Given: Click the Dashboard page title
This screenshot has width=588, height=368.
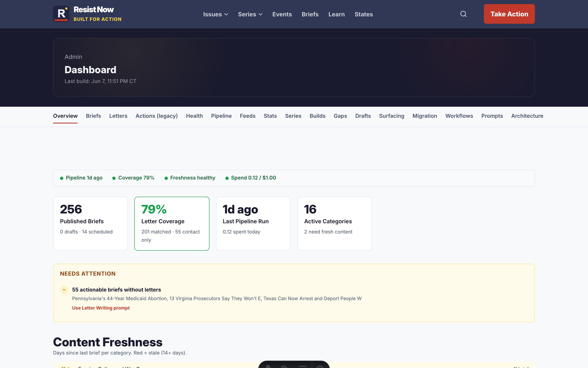Looking at the screenshot, I should 90,70.
